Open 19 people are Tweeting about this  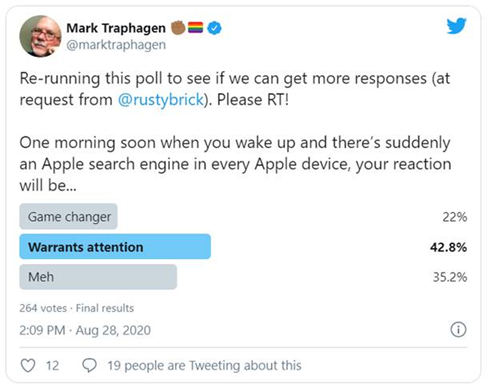coord(204,366)
